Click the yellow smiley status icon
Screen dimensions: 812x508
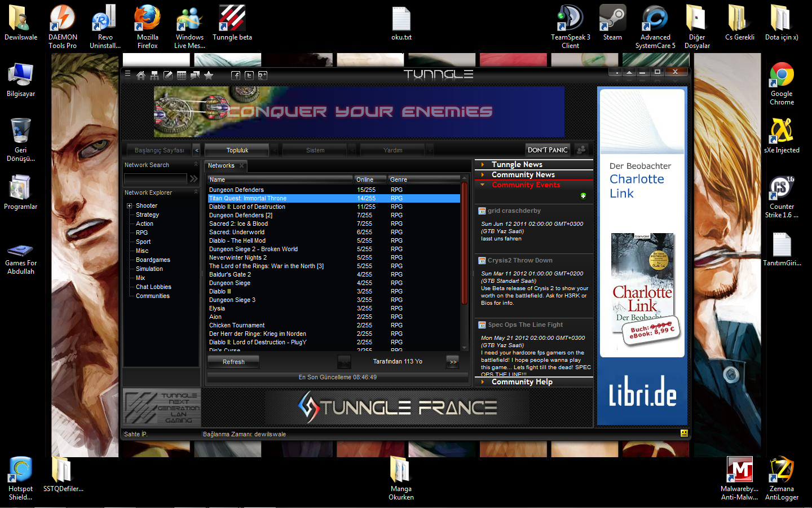click(x=684, y=433)
